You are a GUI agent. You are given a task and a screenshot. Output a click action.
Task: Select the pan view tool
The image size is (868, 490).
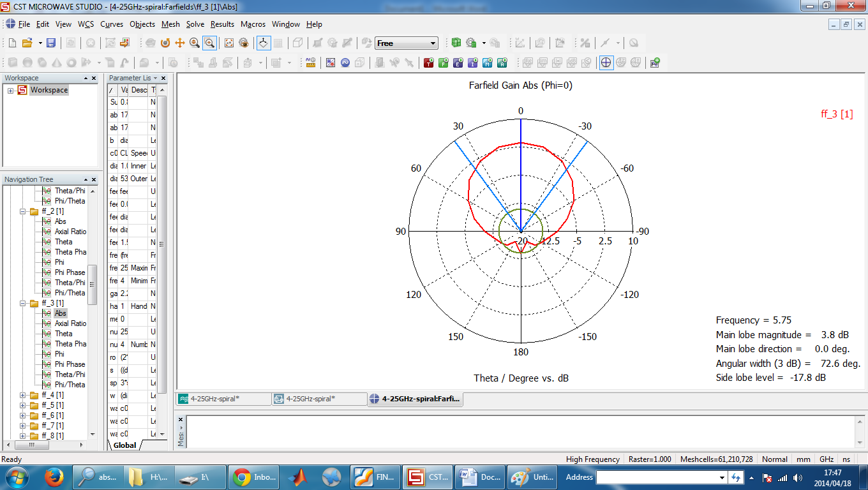coord(180,43)
